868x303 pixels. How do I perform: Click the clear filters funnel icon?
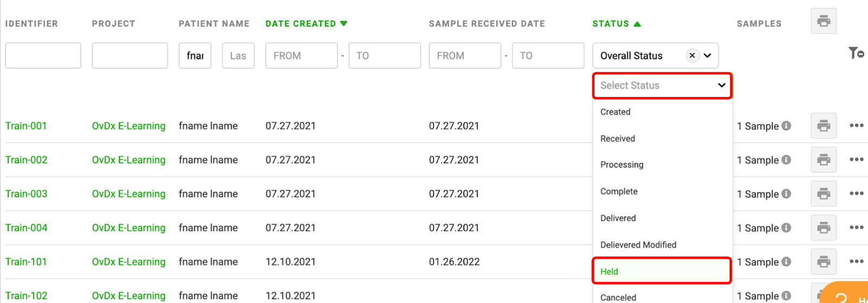pyautogui.click(x=856, y=53)
